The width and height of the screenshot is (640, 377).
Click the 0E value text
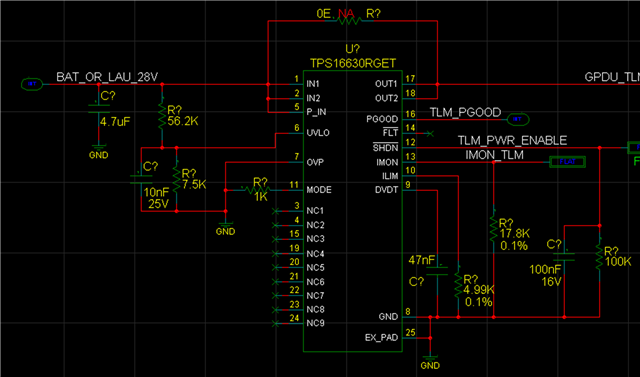click(325, 13)
